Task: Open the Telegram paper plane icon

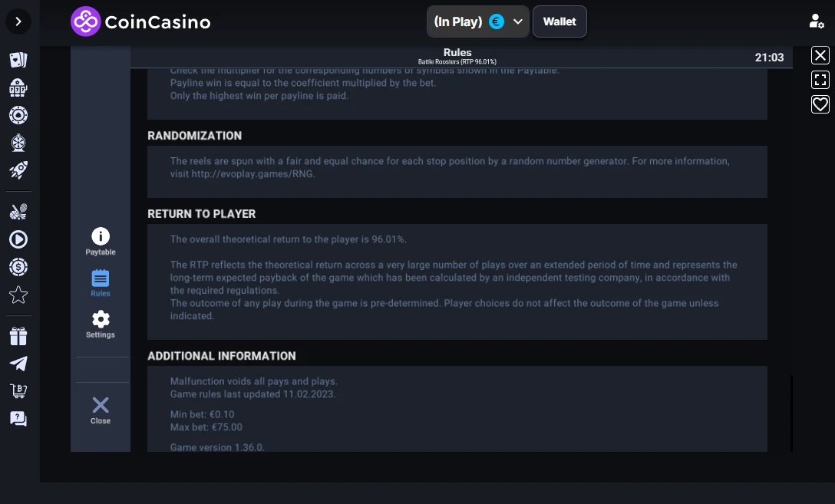Action: [x=18, y=364]
